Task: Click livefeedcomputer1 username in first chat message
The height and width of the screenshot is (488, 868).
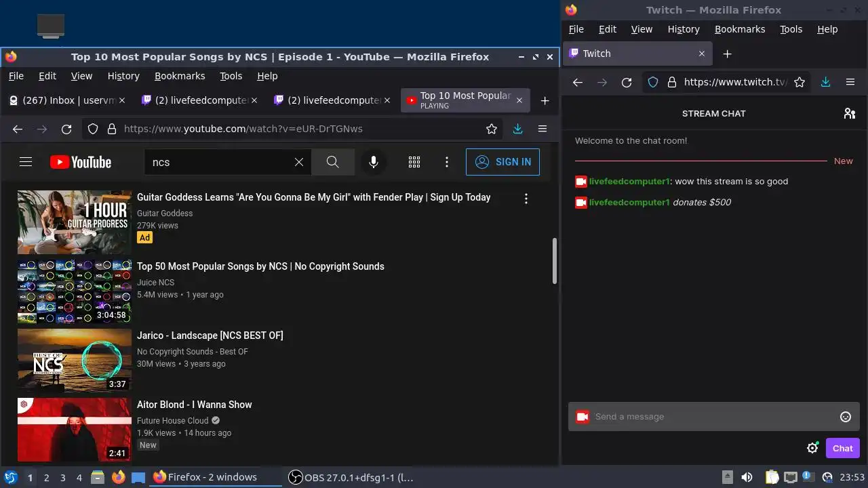Action: pyautogui.click(x=629, y=182)
